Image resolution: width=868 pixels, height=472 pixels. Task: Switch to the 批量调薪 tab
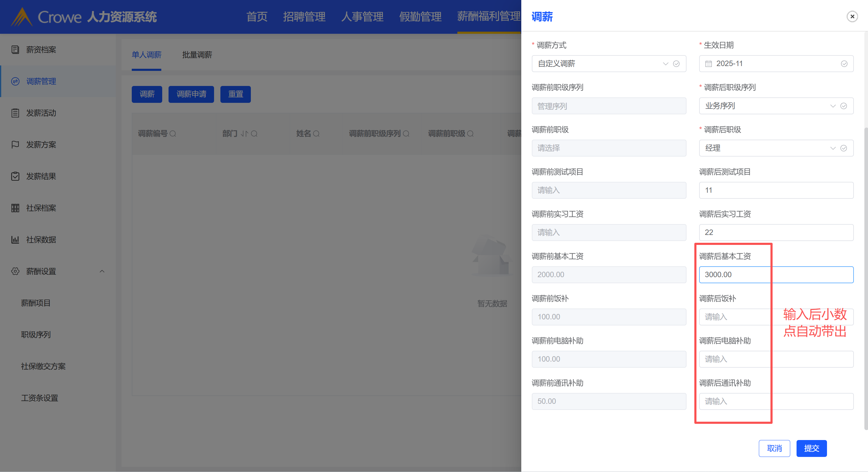click(197, 55)
